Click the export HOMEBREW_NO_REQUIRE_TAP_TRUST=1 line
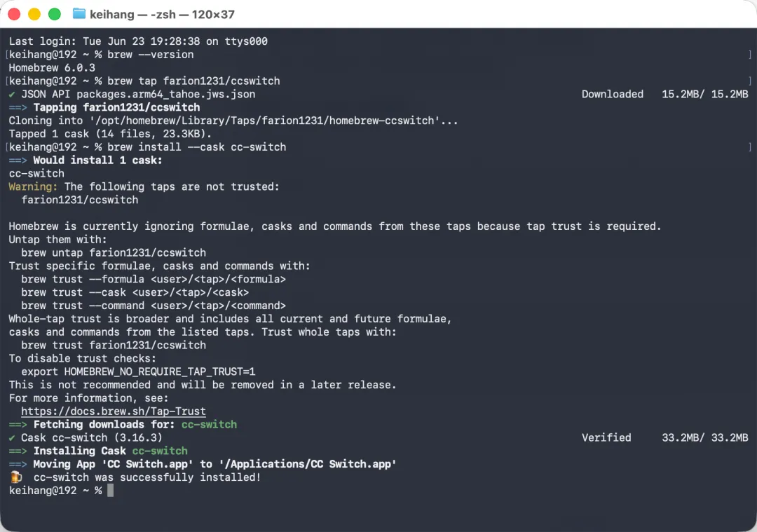The height and width of the screenshot is (532, 757). coord(138,371)
